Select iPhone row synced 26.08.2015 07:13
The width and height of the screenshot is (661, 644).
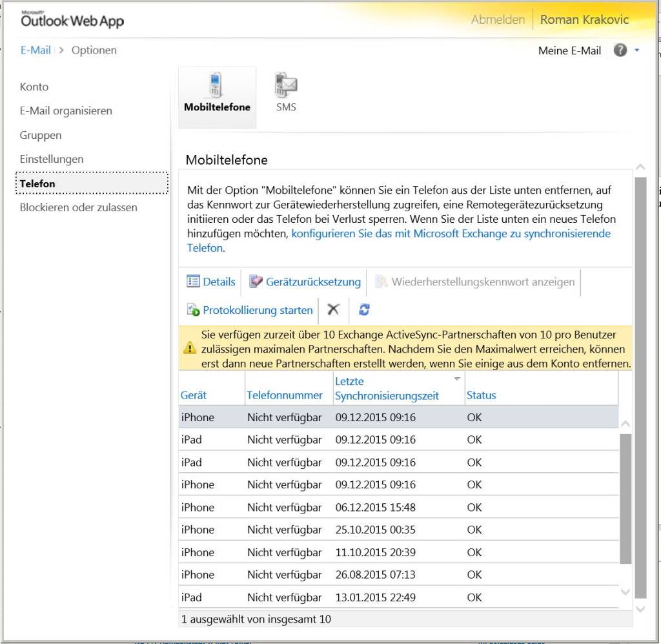[398, 574]
